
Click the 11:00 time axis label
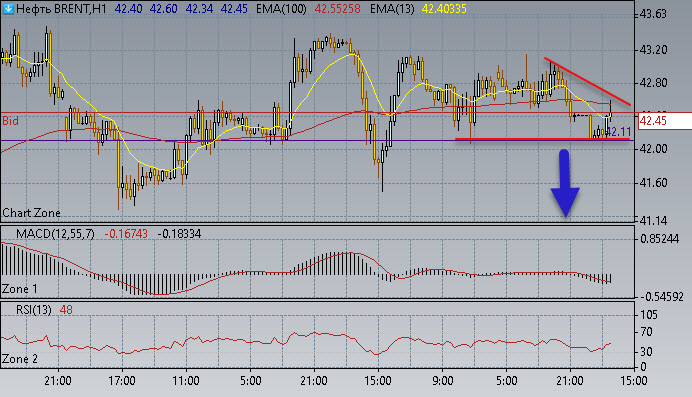[185, 381]
